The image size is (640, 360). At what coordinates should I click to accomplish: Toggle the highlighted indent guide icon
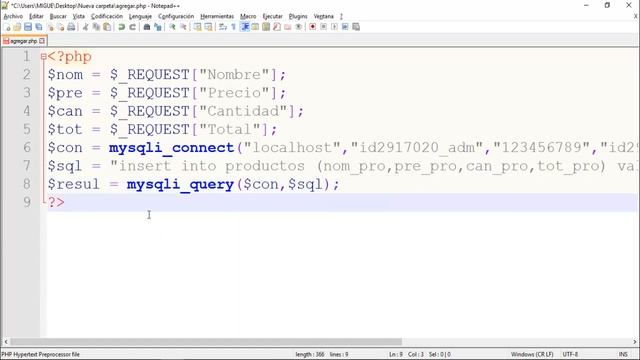coord(245,27)
